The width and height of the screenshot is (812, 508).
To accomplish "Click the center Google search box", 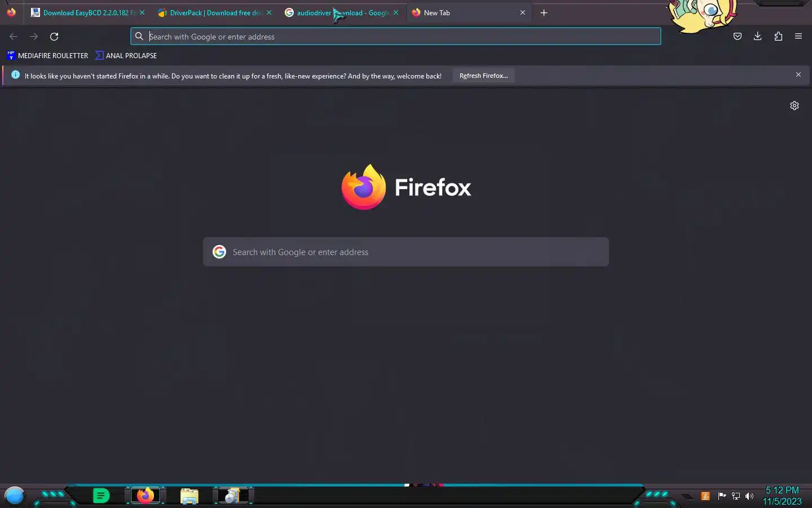I will (x=406, y=252).
